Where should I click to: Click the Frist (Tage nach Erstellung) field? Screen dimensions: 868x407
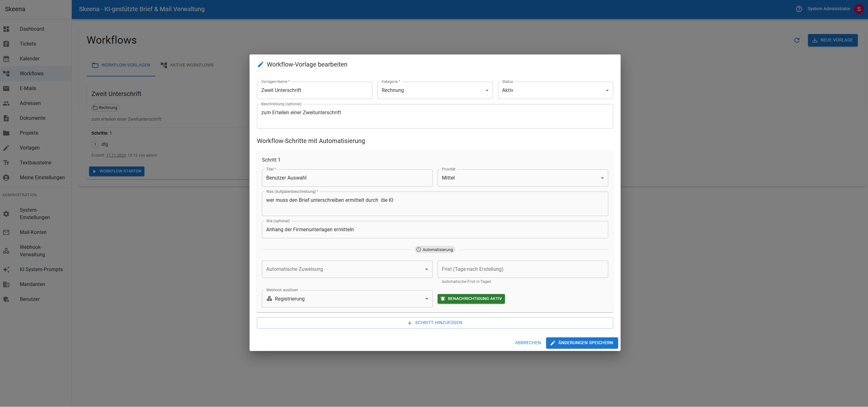point(522,269)
